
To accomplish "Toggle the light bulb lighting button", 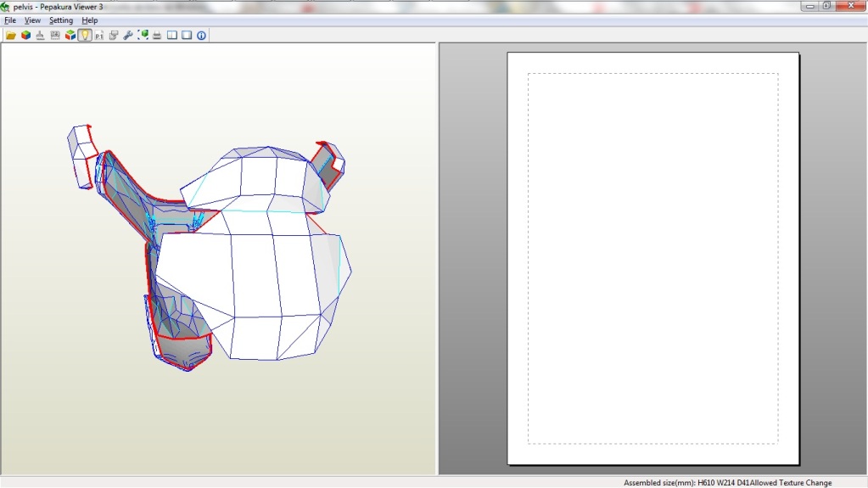I will click(85, 35).
